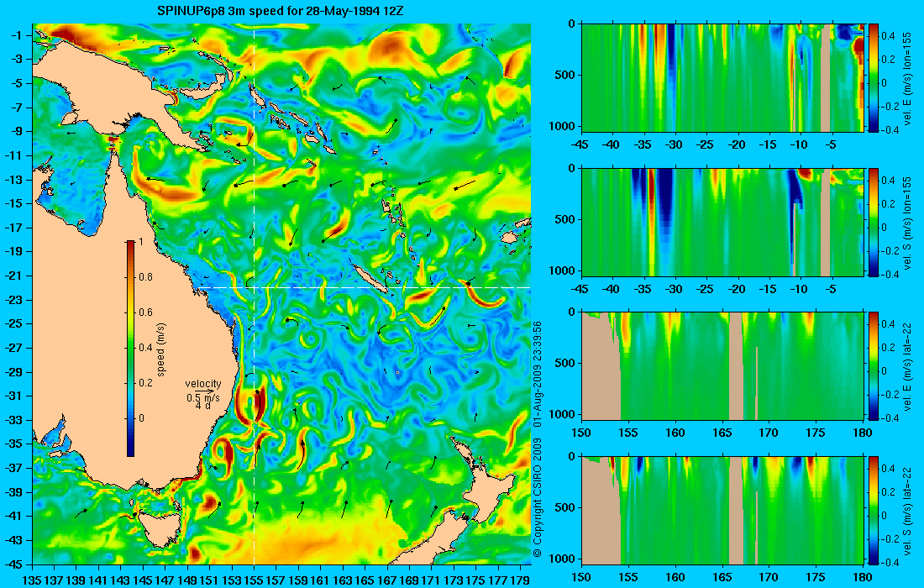Click the '0.6' tick on the speed color bar

145,312
